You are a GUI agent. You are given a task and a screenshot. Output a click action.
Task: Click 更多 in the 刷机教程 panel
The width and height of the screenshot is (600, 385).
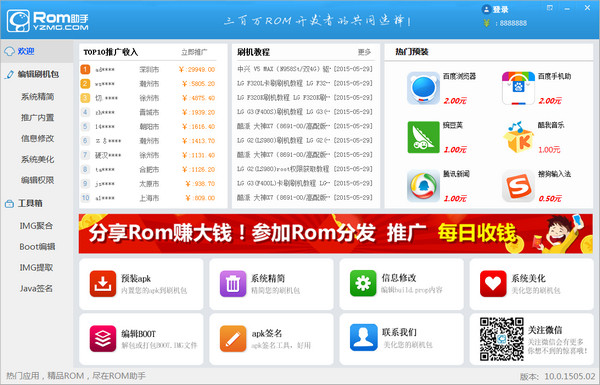[x=364, y=52]
